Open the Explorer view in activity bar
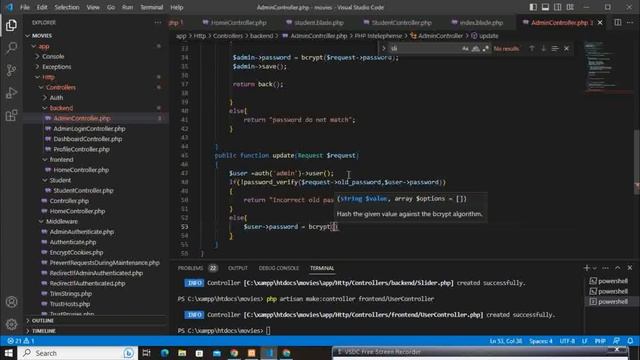Viewport: 640px width, 360px height. click(x=11, y=25)
